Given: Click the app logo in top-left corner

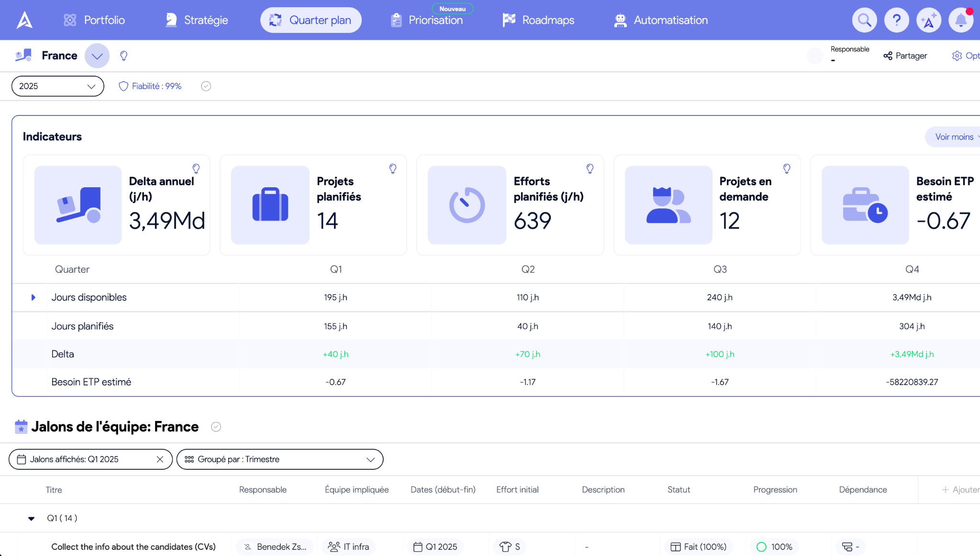Looking at the screenshot, I should (x=24, y=20).
